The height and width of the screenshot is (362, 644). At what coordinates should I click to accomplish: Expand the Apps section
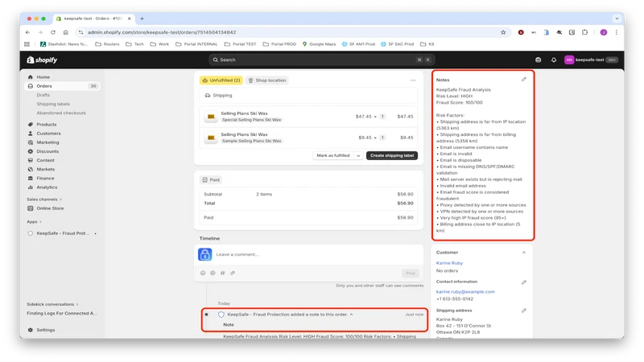point(34,222)
